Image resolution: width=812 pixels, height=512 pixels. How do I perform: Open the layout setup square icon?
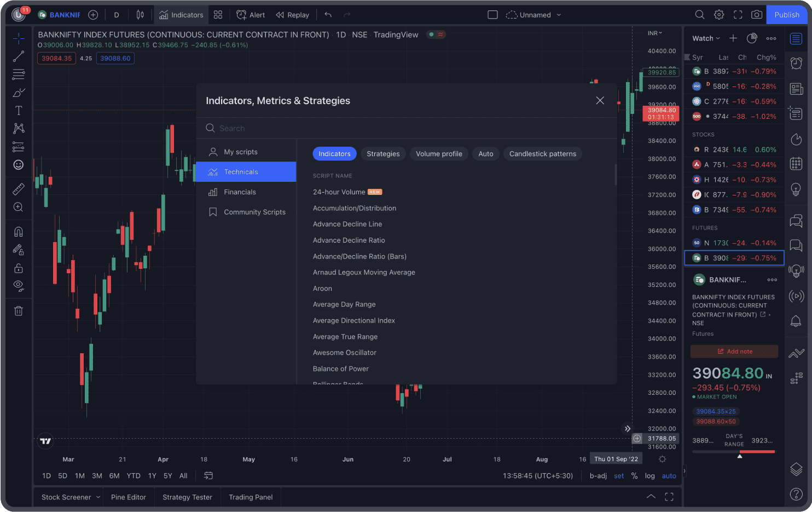click(x=492, y=15)
